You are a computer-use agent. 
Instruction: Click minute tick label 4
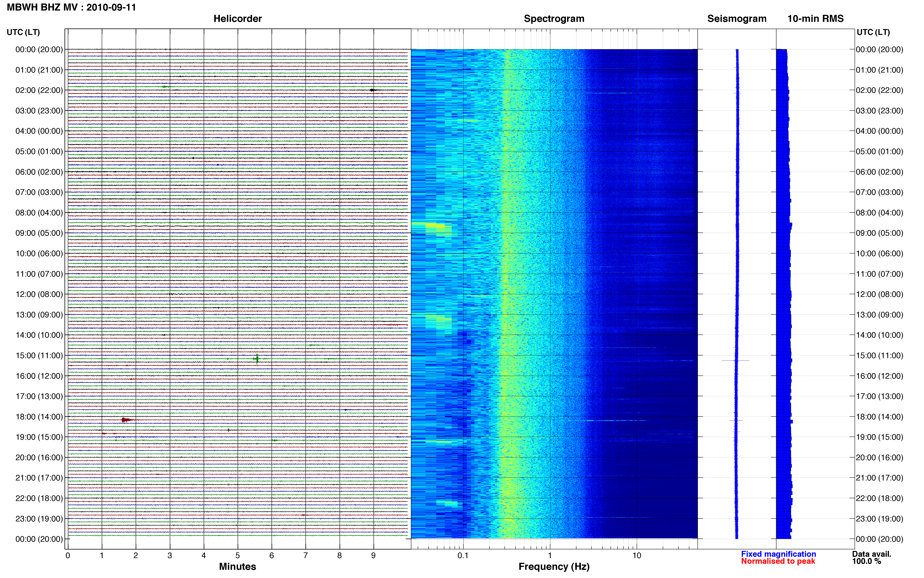pos(204,555)
